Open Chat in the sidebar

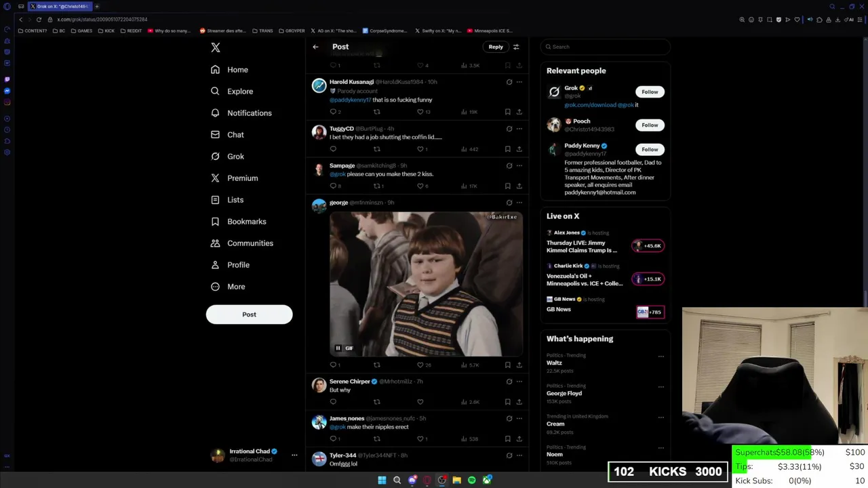[x=227, y=135]
